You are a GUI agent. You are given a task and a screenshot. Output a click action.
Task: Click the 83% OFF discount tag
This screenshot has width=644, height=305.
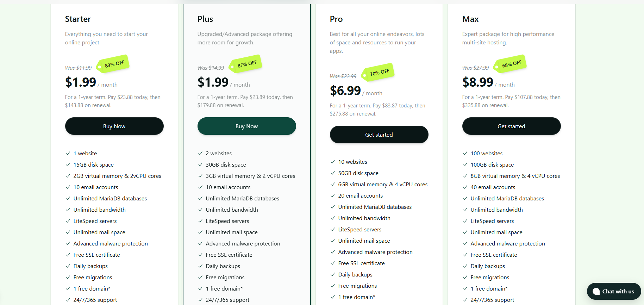[x=114, y=64]
